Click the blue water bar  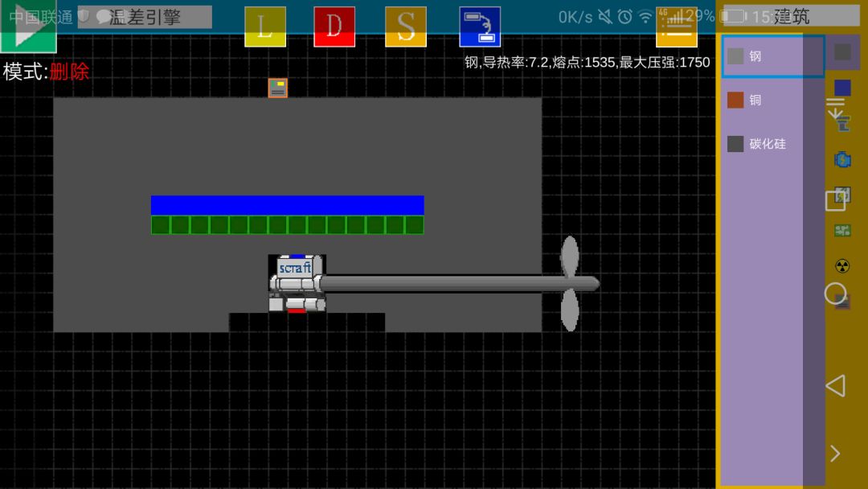(x=287, y=205)
